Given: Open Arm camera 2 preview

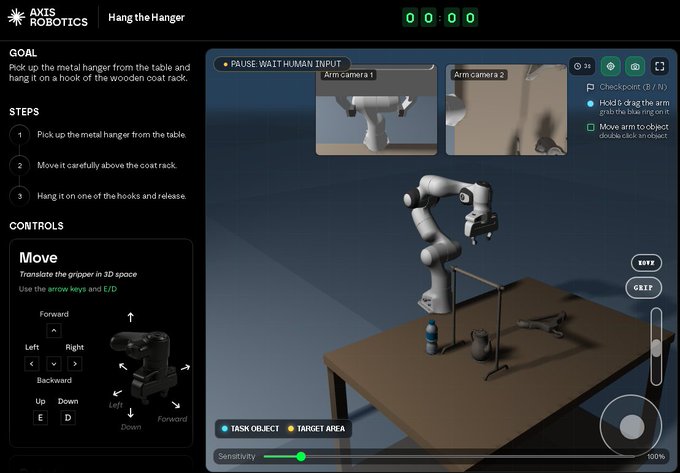Looking at the screenshot, I should click(506, 110).
